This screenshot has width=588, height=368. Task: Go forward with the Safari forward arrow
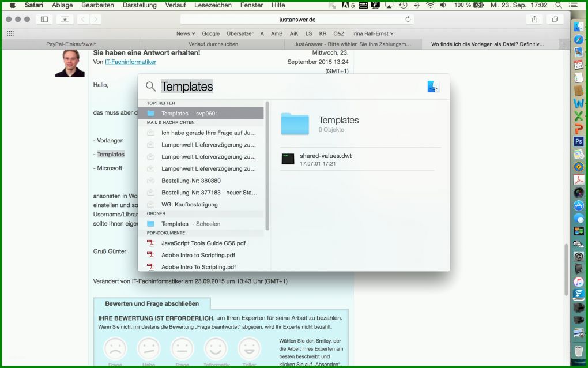(x=96, y=20)
